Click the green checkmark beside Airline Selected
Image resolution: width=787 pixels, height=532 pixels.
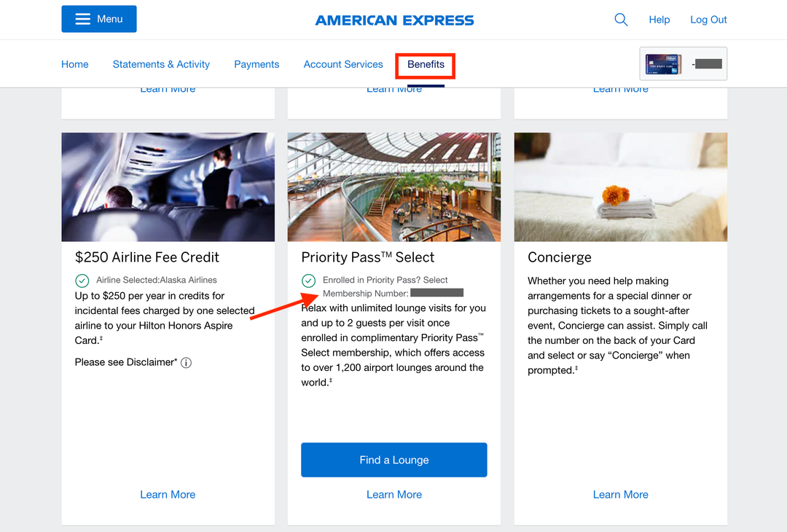click(81, 279)
